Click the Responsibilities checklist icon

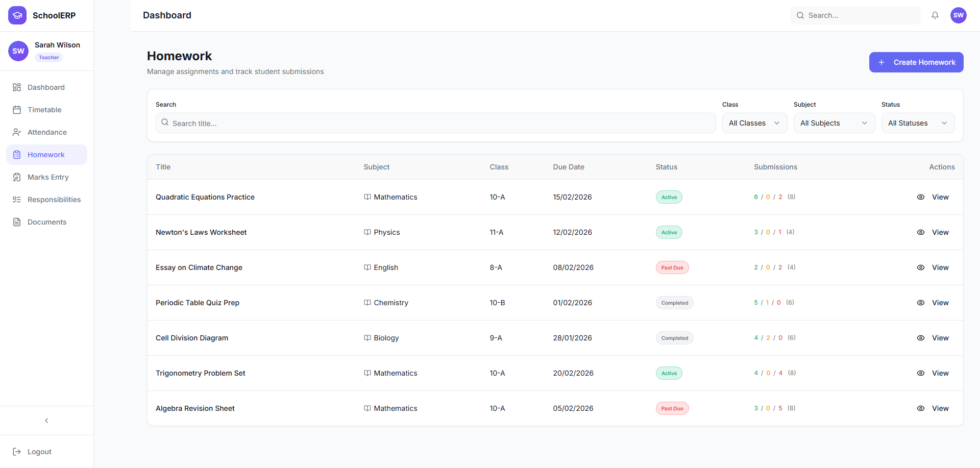pyautogui.click(x=17, y=200)
